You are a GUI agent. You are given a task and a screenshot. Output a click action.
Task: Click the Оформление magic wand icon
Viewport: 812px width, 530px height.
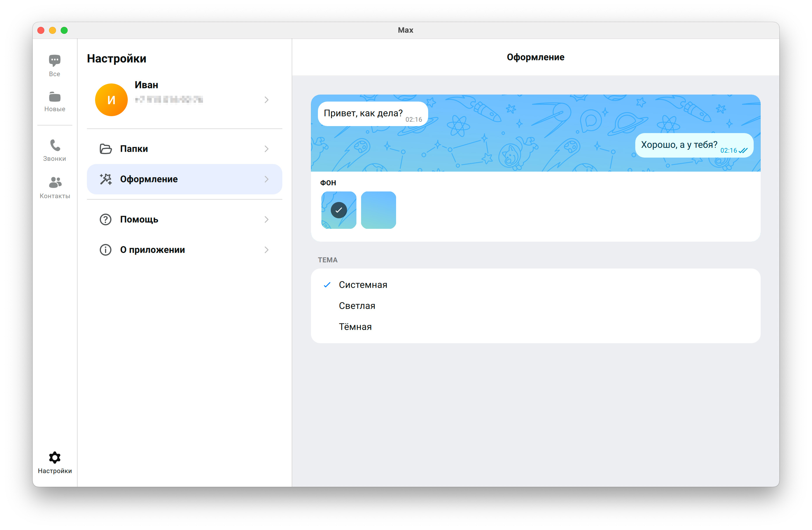point(105,179)
